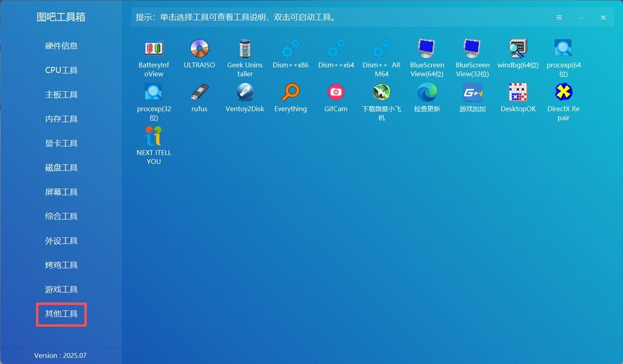
Task: Select the BatteryInfoView tool icon
Action: coord(154,49)
